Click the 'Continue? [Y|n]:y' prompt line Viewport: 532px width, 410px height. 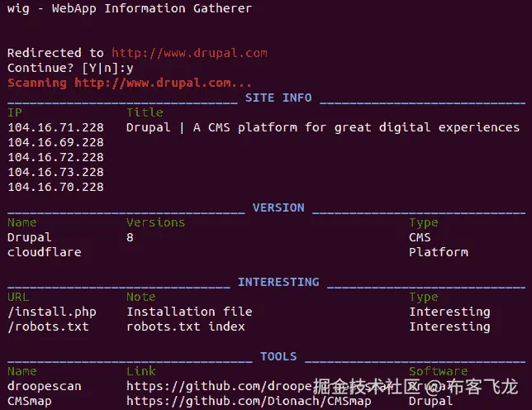(70, 69)
